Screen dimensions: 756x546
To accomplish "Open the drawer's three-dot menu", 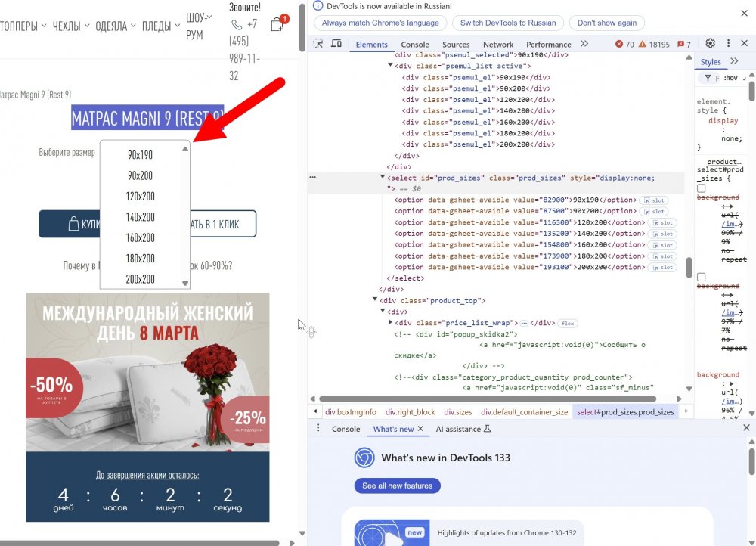I will (x=318, y=429).
